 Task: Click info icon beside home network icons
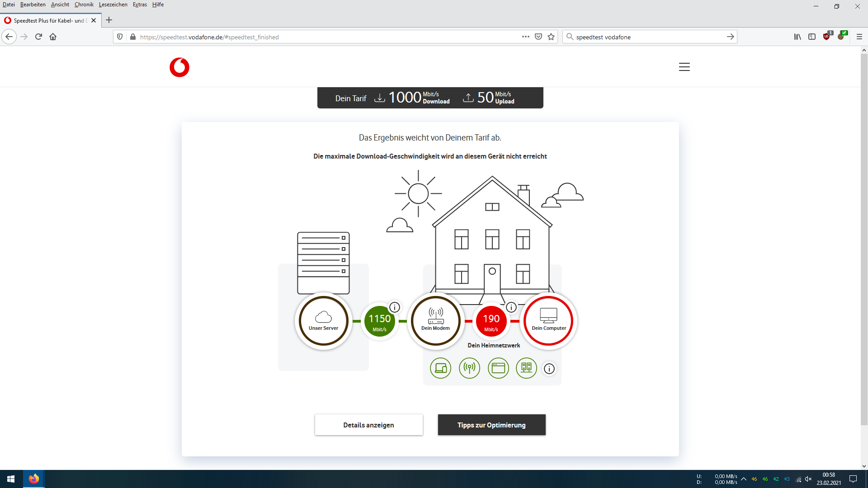pos(549,369)
